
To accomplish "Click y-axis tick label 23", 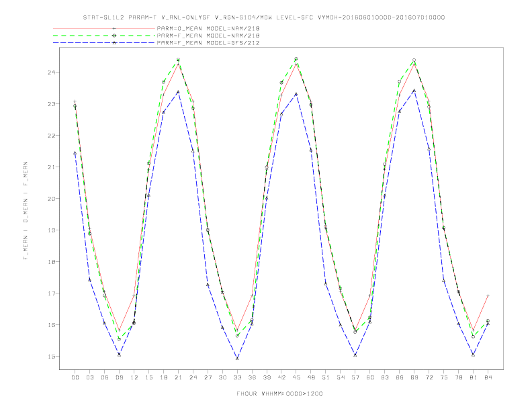I will [x=51, y=104].
